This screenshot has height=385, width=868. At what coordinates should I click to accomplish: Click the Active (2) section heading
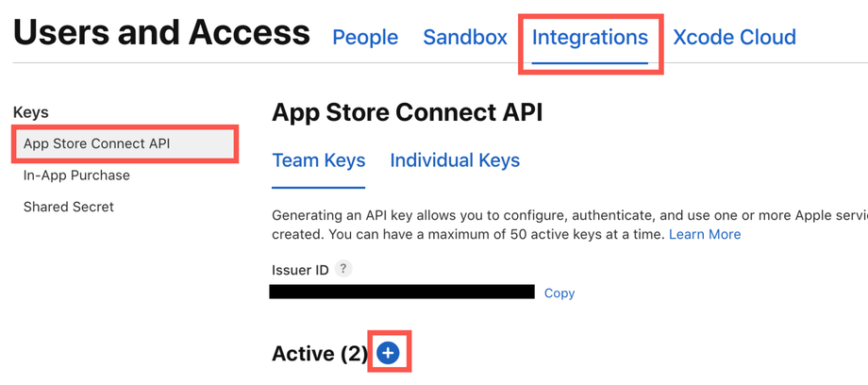click(319, 354)
